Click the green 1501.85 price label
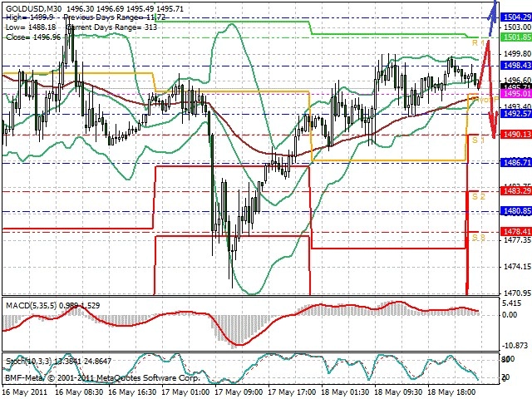 (516, 37)
